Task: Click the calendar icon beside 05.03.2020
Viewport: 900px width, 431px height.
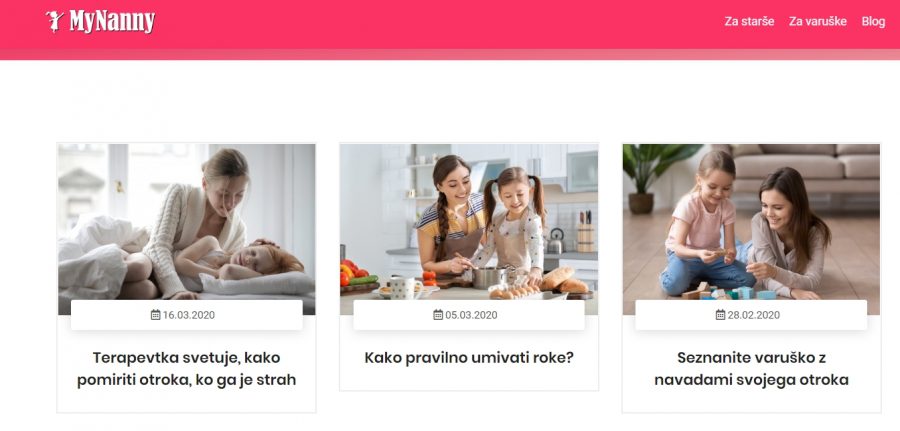Action: click(x=438, y=314)
